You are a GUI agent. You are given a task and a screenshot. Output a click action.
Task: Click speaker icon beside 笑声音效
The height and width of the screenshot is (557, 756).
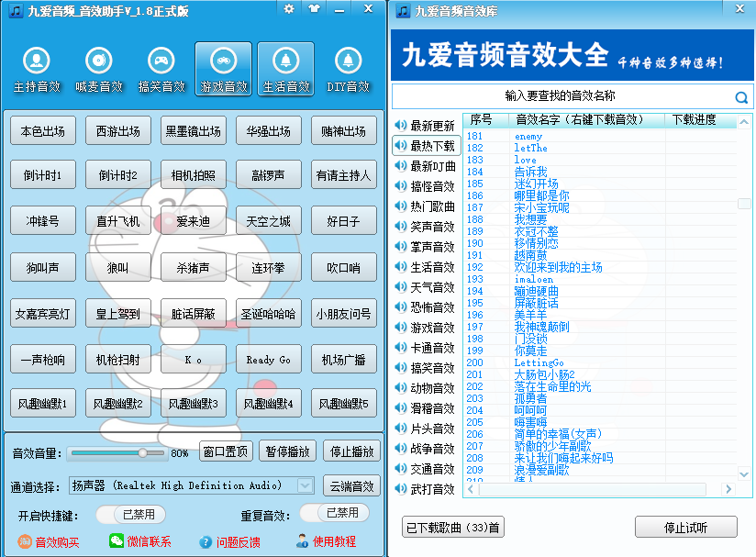point(400,227)
